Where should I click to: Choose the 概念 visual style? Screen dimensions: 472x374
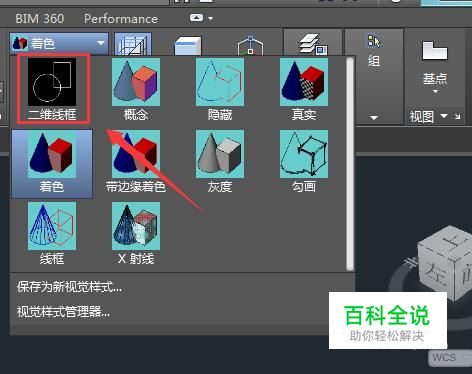coord(136,89)
